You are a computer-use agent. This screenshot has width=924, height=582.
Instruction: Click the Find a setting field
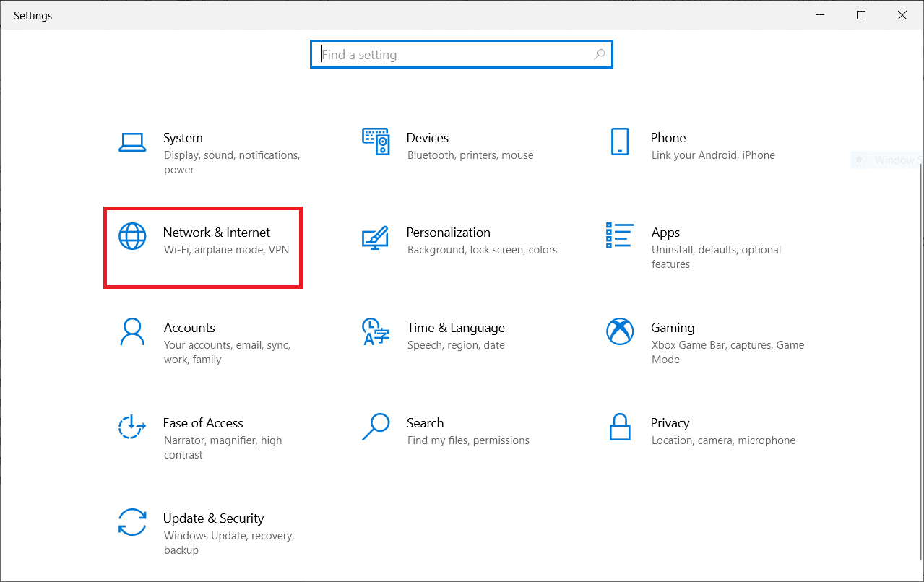click(x=462, y=54)
